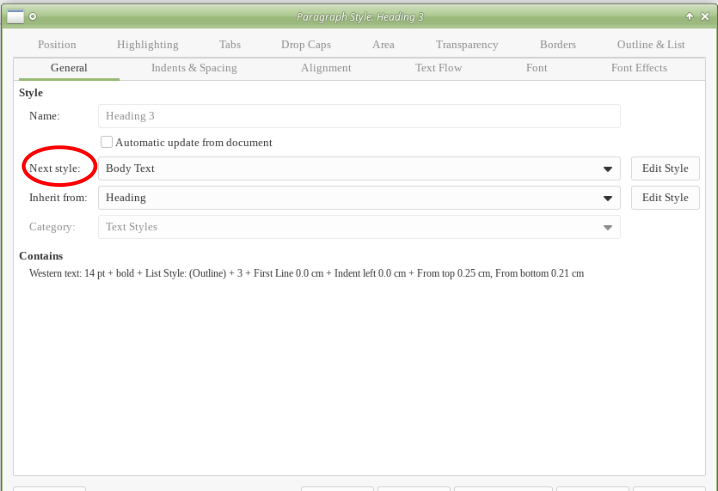The image size is (718, 491).
Task: Open the window menu icon in title bar
Action: click(x=16, y=16)
